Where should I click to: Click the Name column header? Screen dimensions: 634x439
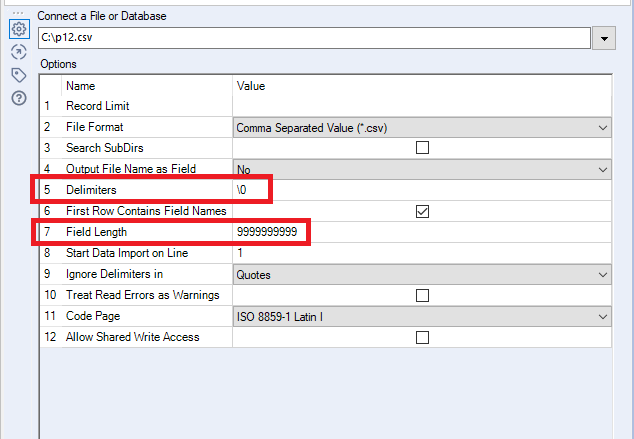(x=81, y=87)
